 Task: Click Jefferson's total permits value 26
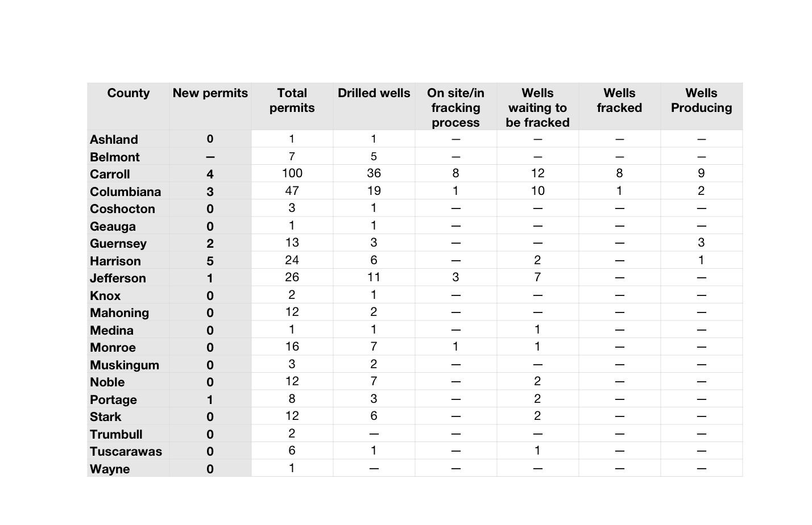(292, 277)
